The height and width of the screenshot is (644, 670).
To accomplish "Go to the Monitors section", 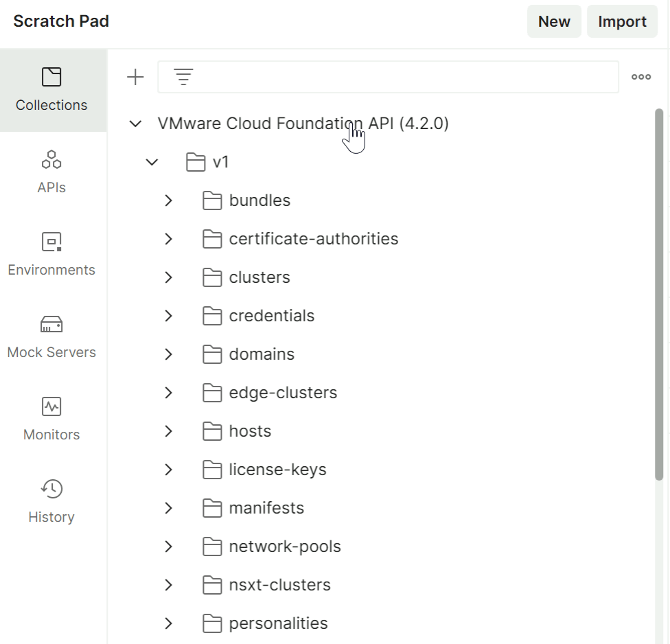I will 51,419.
